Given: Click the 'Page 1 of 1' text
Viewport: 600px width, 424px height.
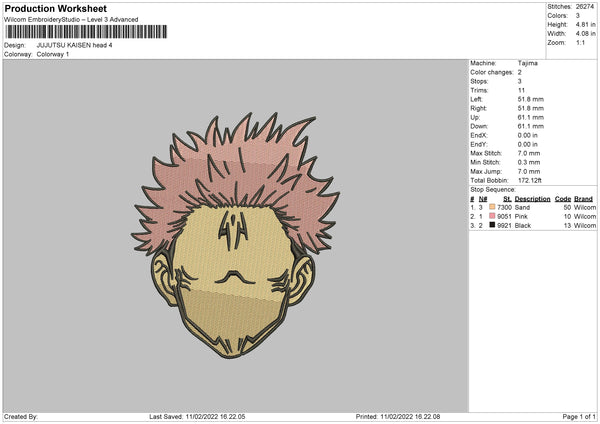Looking at the screenshot, I should point(579,417).
